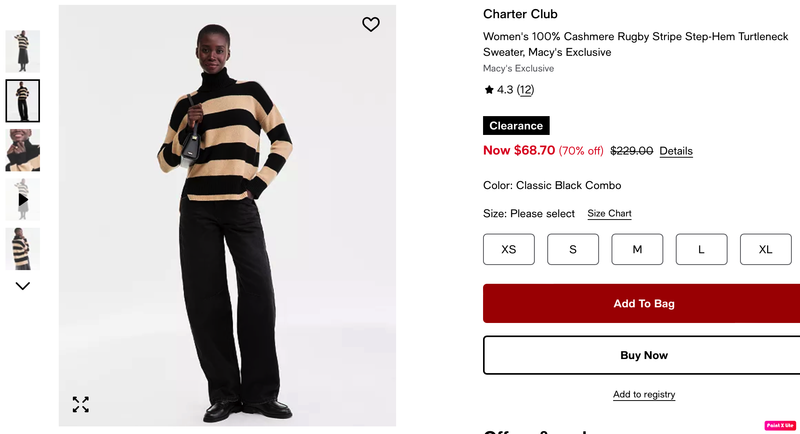Show more thumbnails with down chevron
This screenshot has width=800, height=434.
tap(22, 286)
